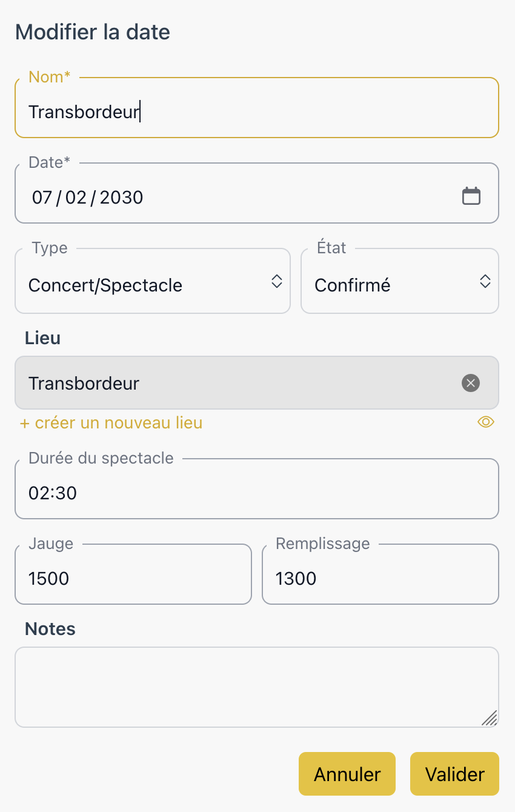Image resolution: width=515 pixels, height=812 pixels.
Task: Click inside the Notes text area
Action: [x=257, y=687]
